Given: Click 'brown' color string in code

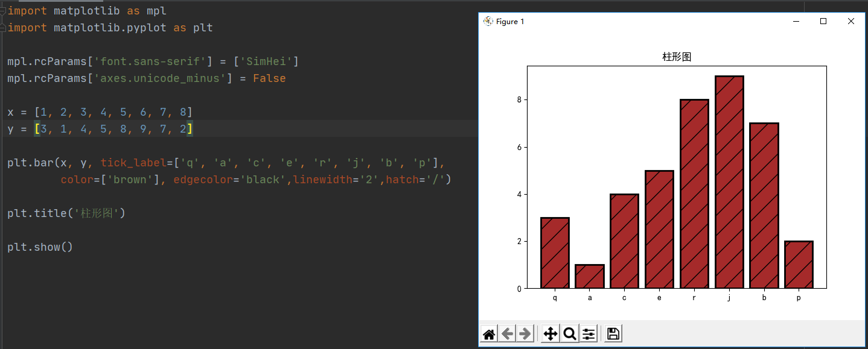Looking at the screenshot, I should pos(130,180).
